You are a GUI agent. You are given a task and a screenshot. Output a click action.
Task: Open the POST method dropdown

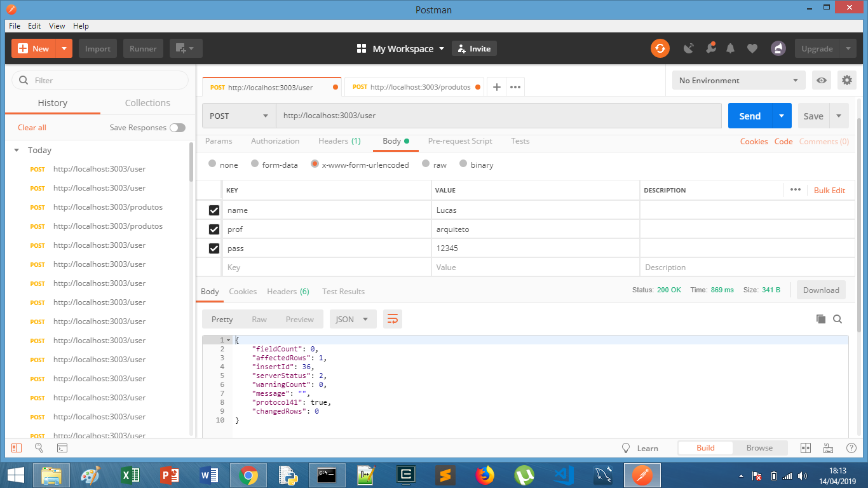pos(239,116)
